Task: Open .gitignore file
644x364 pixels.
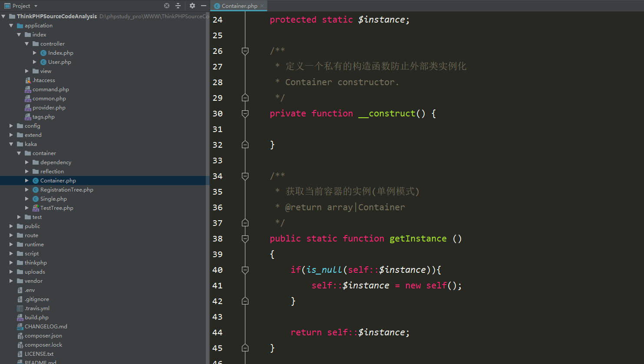Action: pyautogui.click(x=37, y=299)
